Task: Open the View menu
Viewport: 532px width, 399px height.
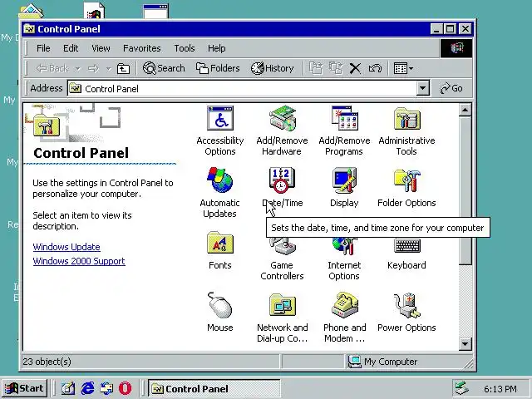Action: pyautogui.click(x=101, y=48)
